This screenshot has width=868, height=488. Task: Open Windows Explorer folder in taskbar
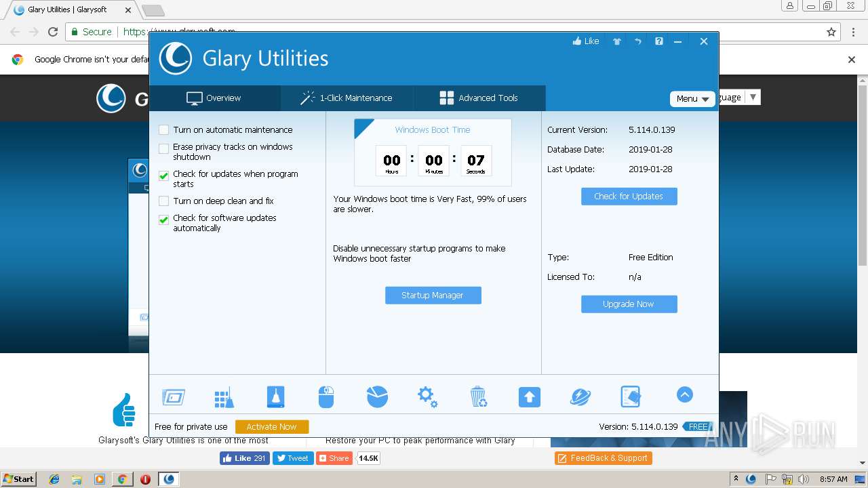click(77, 479)
